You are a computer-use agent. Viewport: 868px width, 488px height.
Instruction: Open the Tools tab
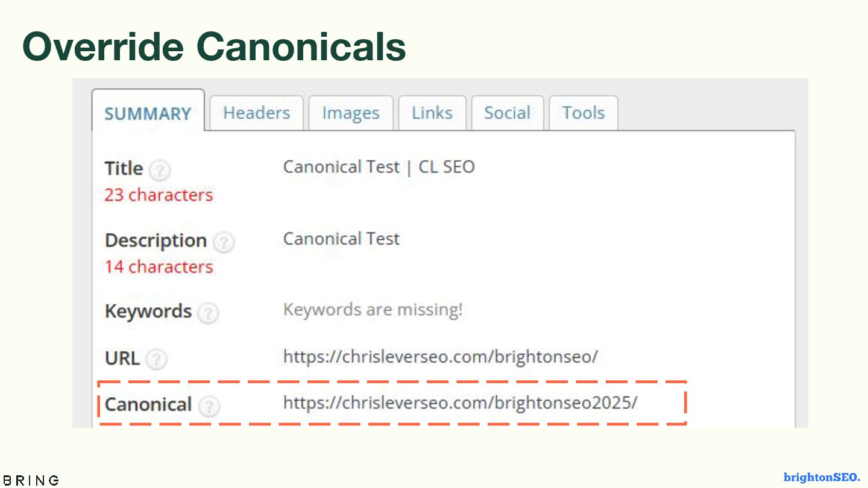(x=583, y=113)
